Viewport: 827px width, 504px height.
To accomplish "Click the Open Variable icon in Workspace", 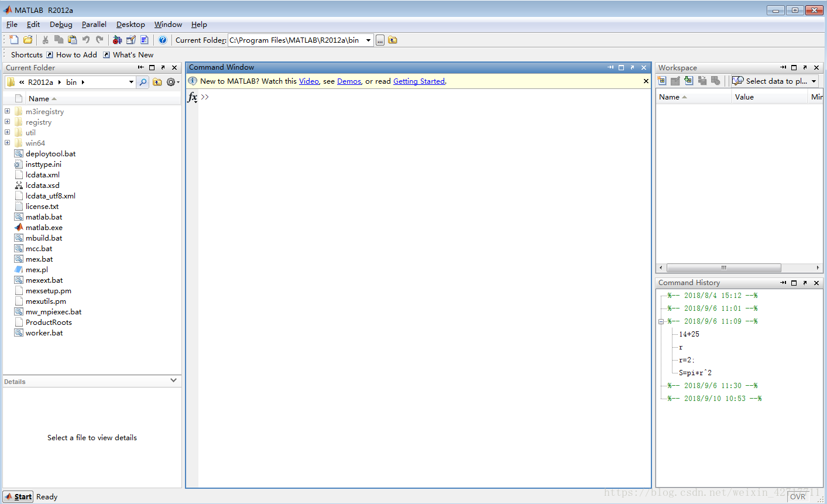I will point(675,81).
